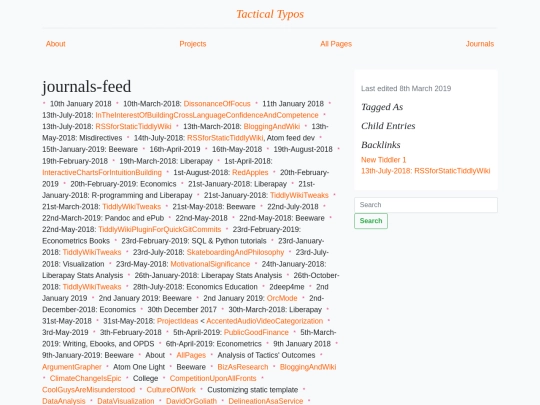Open the DataAnalysis link
The width and height of the screenshot is (540, 405).
(x=63, y=401)
